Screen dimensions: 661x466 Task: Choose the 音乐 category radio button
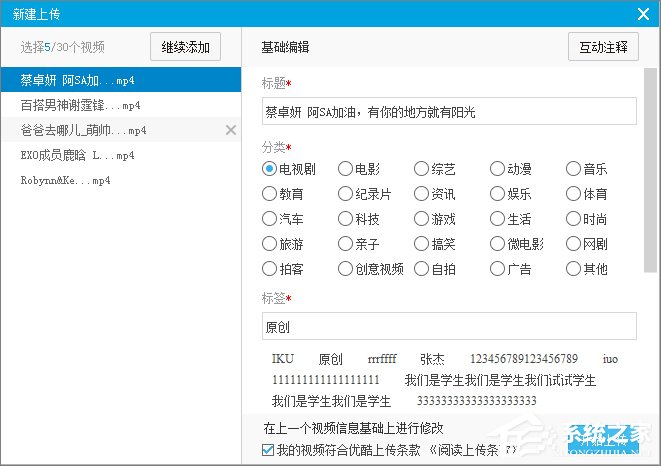(x=573, y=169)
